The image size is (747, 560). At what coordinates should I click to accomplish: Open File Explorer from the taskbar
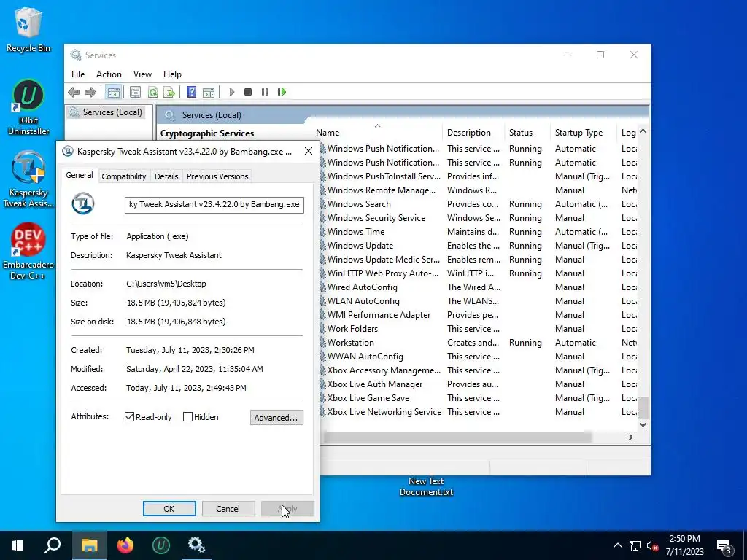tap(89, 545)
